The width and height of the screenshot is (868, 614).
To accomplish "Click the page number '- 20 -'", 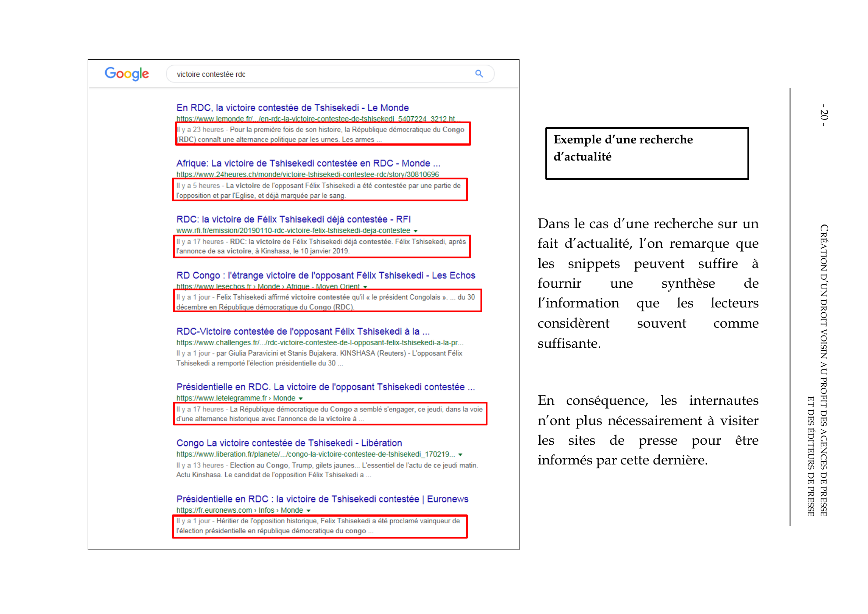I will 824,115.
